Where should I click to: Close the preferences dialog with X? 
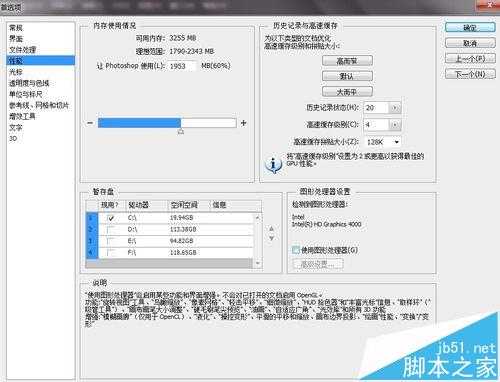491,4
